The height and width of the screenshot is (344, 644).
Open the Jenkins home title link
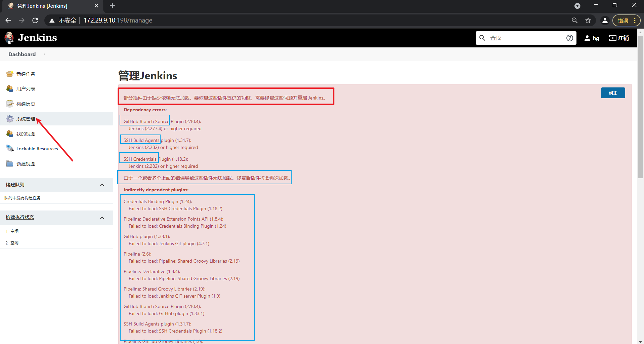click(x=37, y=38)
